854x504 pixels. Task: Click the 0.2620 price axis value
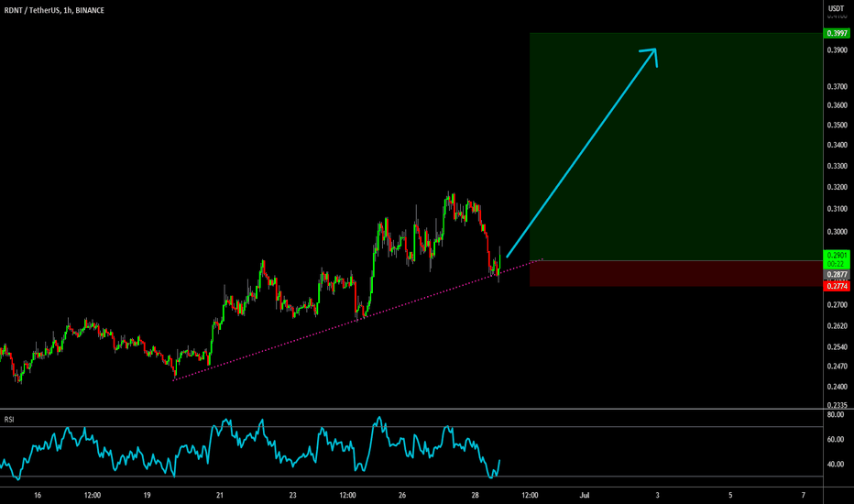pyautogui.click(x=838, y=326)
